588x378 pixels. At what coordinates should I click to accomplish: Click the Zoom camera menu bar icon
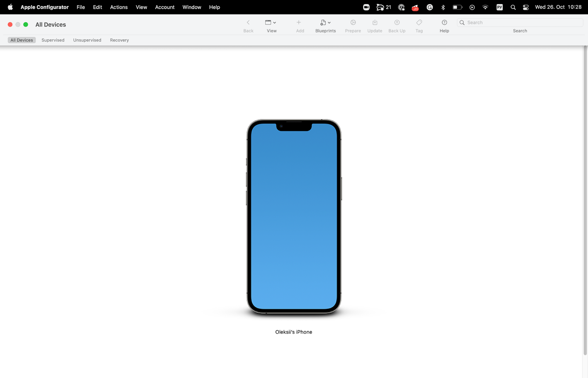click(366, 7)
